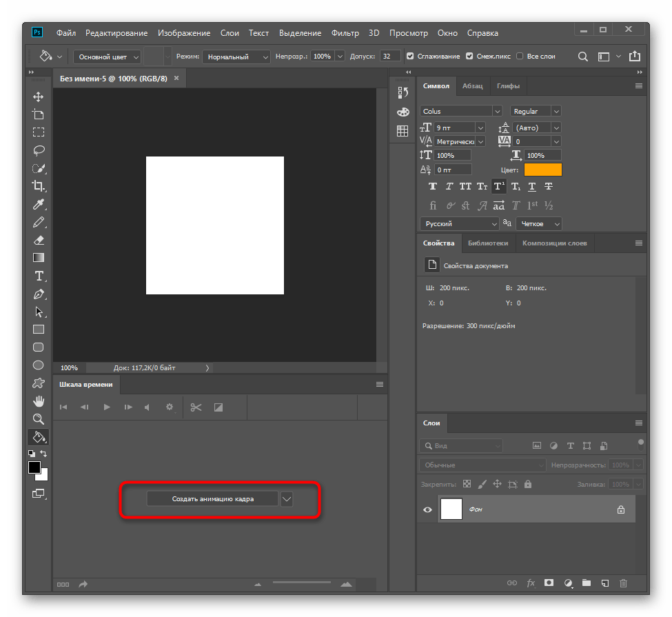Select the Eyedropper tool
The width and height of the screenshot is (672, 617).
[39, 205]
